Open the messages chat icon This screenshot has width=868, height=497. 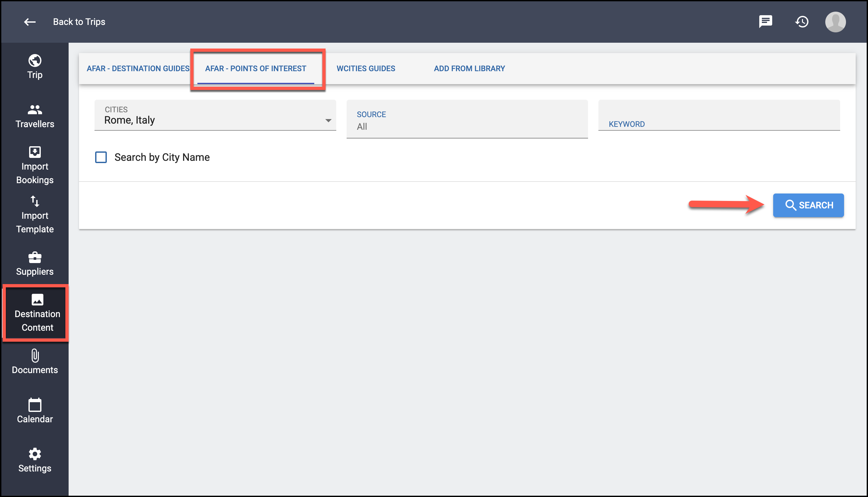765,21
